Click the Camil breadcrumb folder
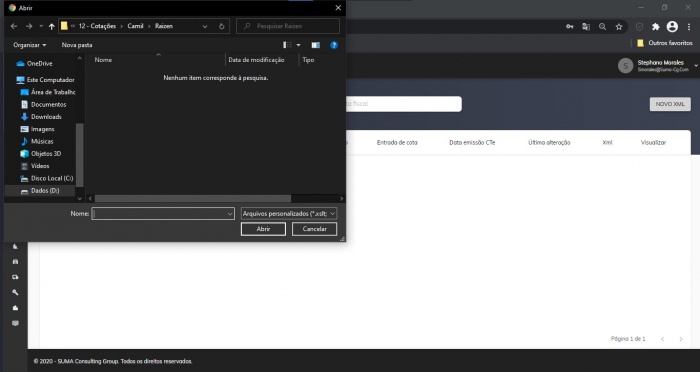 [x=135, y=26]
